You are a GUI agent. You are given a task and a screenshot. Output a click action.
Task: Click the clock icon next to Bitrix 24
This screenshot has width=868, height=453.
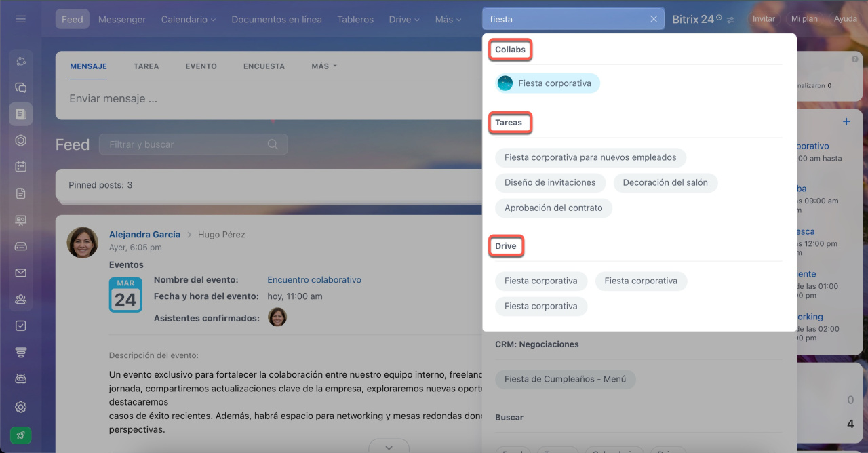click(719, 18)
